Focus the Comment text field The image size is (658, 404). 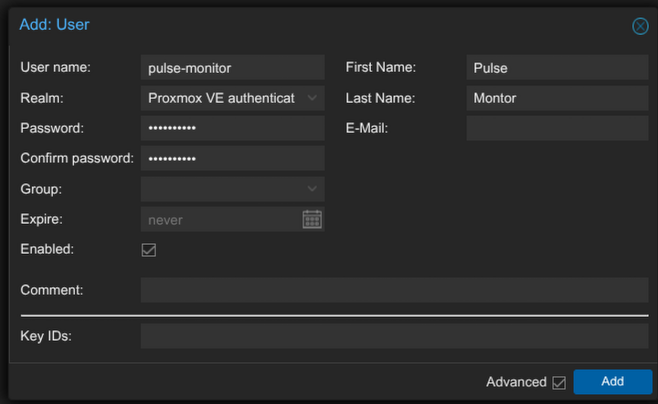(x=394, y=290)
